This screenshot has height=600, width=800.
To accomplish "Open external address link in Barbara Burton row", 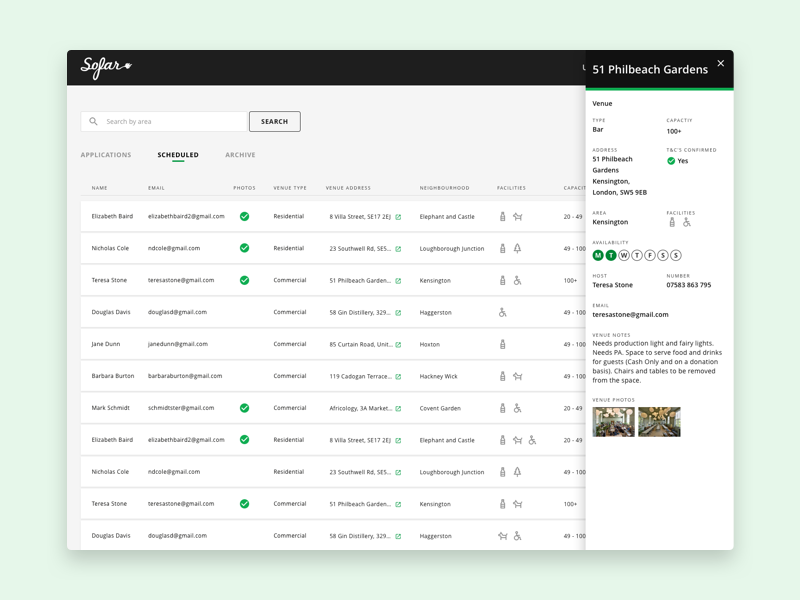I will (398, 377).
